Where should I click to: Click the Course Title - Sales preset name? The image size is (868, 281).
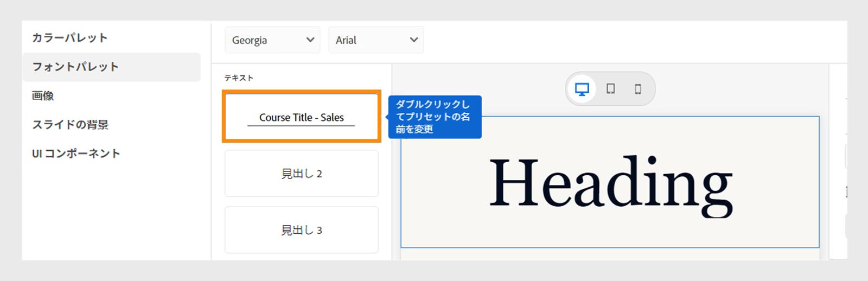point(301,118)
